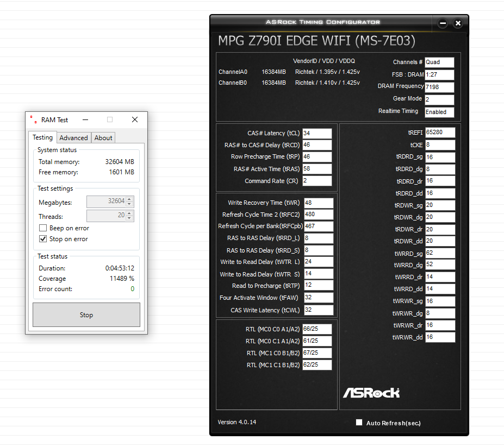Screen dimensions: 504x447
Task: Click the RAS# to CAS# Delay (tRCD) field
Action: click(317, 145)
